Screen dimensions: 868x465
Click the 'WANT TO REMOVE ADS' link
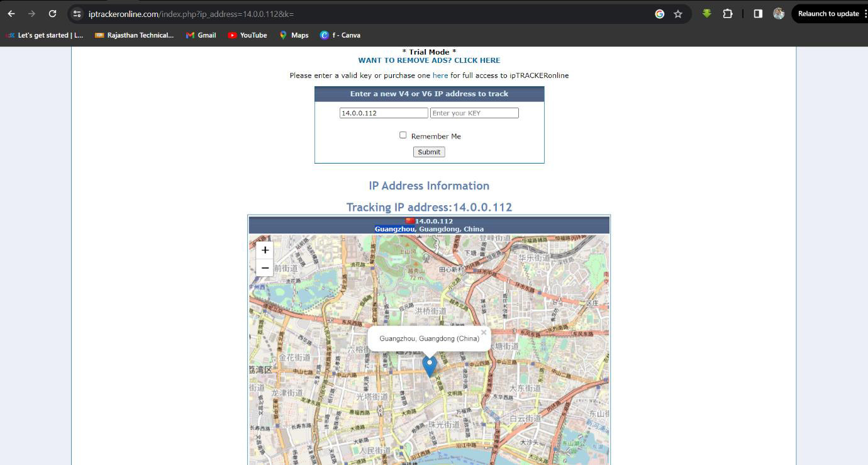coord(429,60)
